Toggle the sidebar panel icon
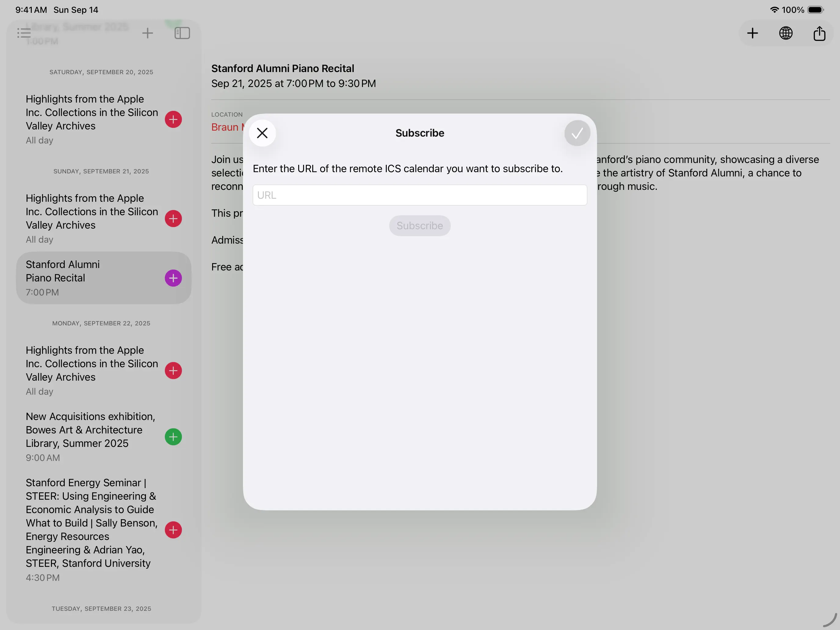The image size is (840, 630). [182, 33]
